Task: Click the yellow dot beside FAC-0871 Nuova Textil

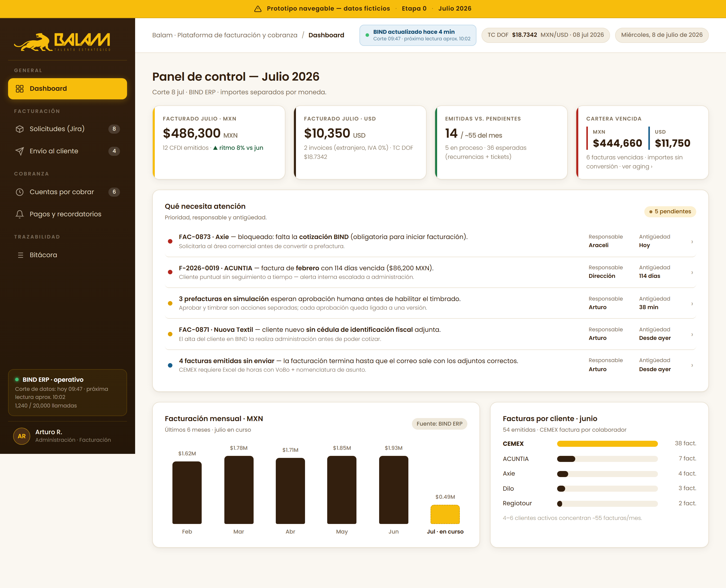Action: click(170, 334)
